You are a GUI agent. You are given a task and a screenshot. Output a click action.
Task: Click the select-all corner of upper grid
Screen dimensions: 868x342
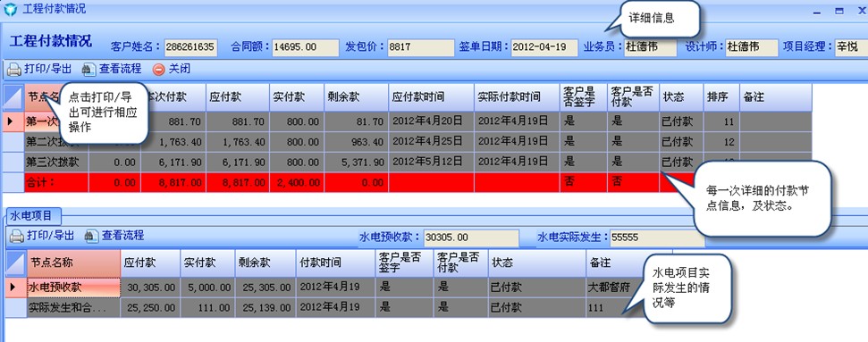click(x=13, y=97)
